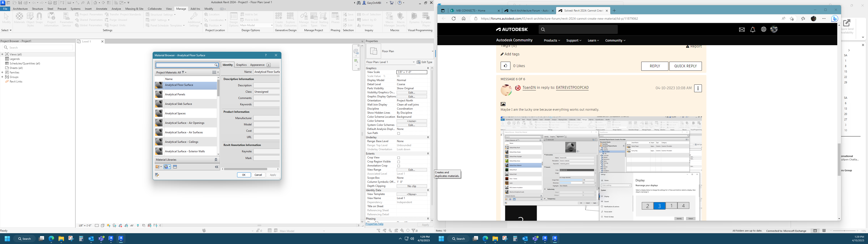Screen dimensions: 868x244
Task: Click the Print icon in the Quick Access Toolbar
Action: point(50,3)
